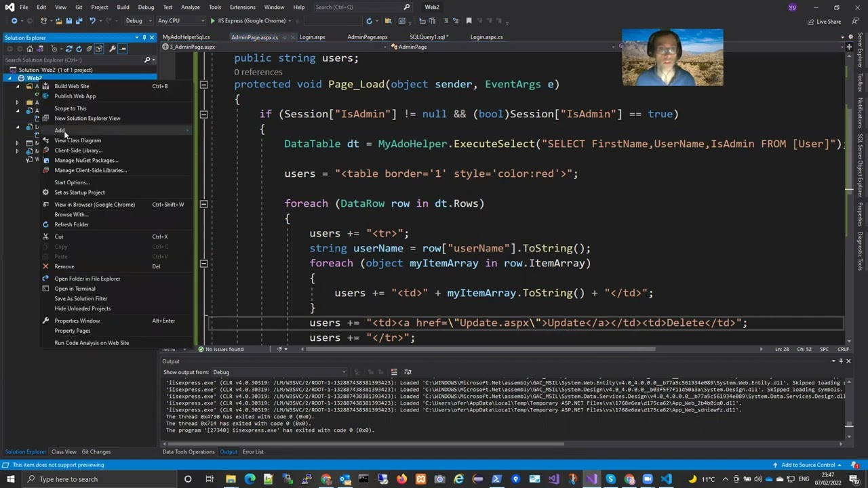The width and height of the screenshot is (868, 488).
Task: Toggle Preview Selected Items button
Action: click(123, 49)
